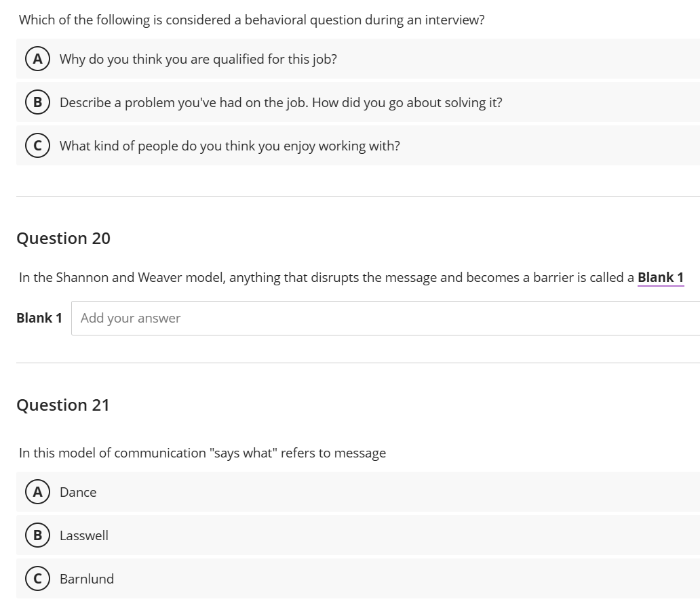This screenshot has width=700, height=612.
Task: Select the Dance answer in Question 21
Action: tap(77, 492)
